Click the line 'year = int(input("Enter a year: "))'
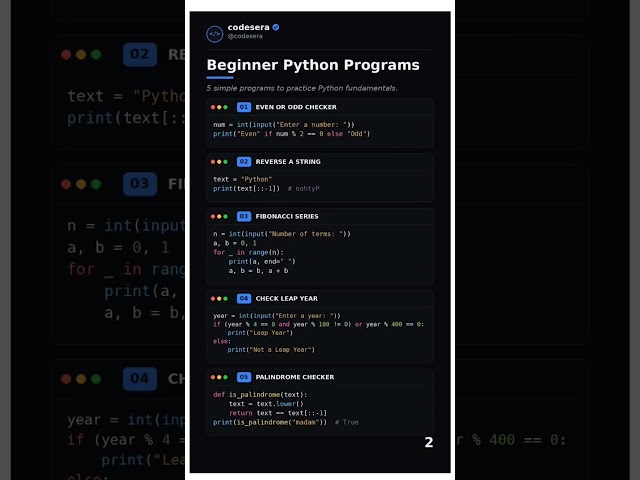Viewport: 640px width, 480px height. pos(277,316)
